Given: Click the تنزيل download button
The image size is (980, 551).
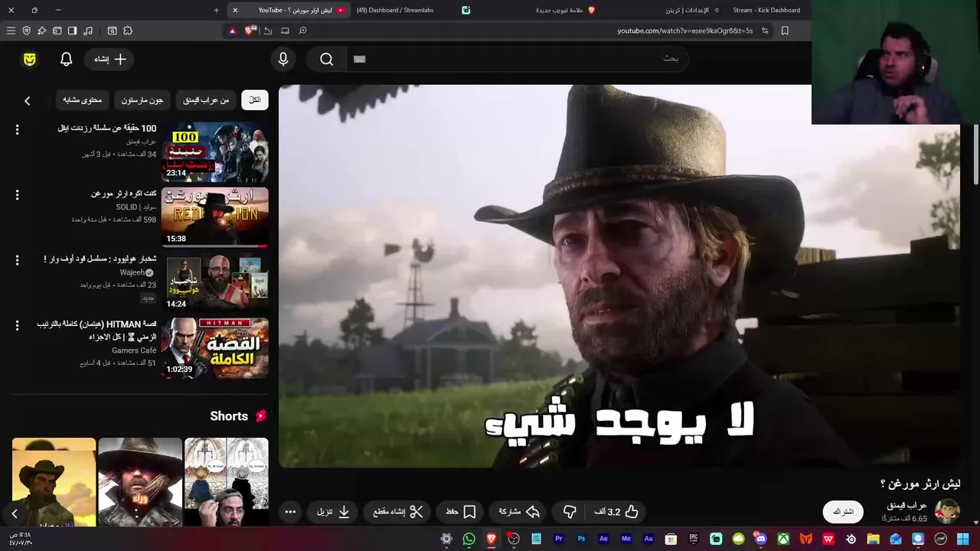Looking at the screenshot, I should [x=334, y=512].
